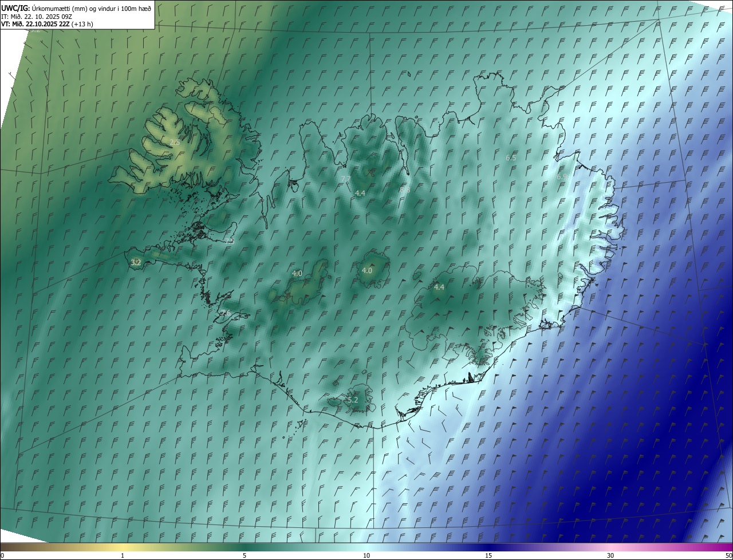Click the 4.4 value just below 7.7

[360, 194]
